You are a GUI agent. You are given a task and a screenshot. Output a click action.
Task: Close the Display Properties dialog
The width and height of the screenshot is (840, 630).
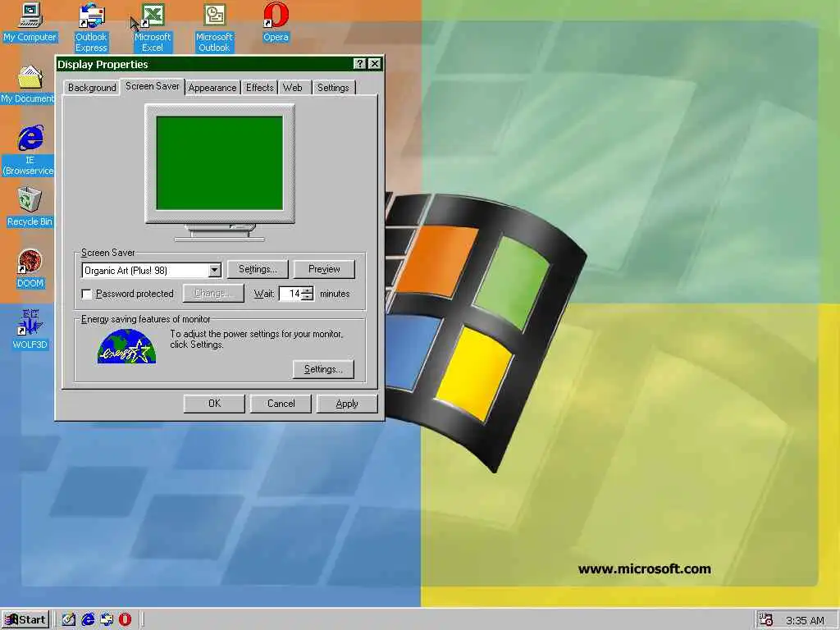pos(375,64)
